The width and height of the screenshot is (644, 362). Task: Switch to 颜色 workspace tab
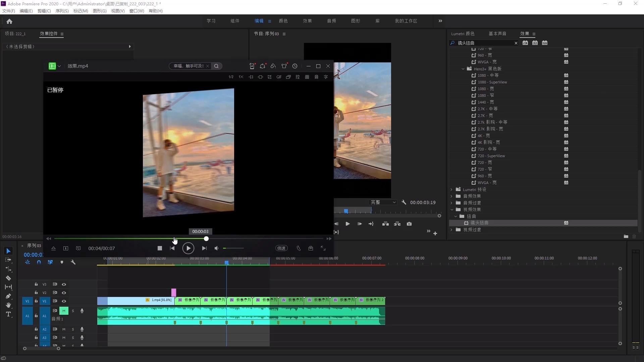point(283,21)
